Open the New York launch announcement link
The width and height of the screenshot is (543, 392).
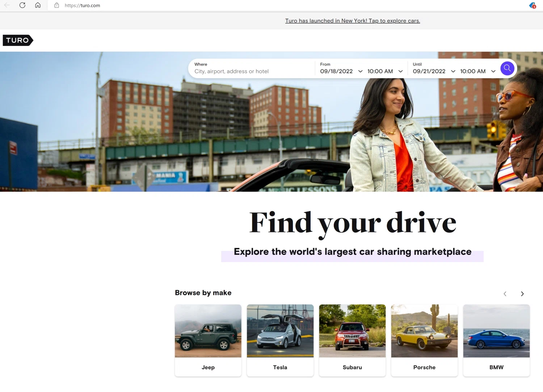(x=353, y=21)
